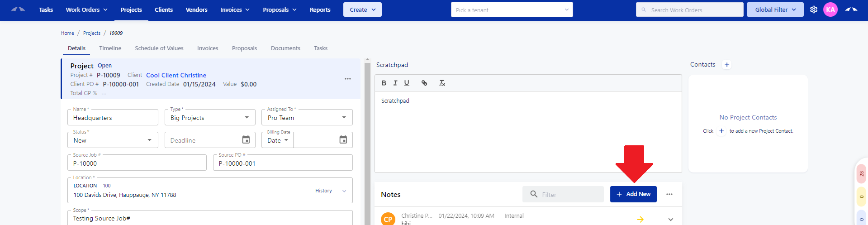Click the blue side badge showing 0
This screenshot has width=868, height=225.
861,218
